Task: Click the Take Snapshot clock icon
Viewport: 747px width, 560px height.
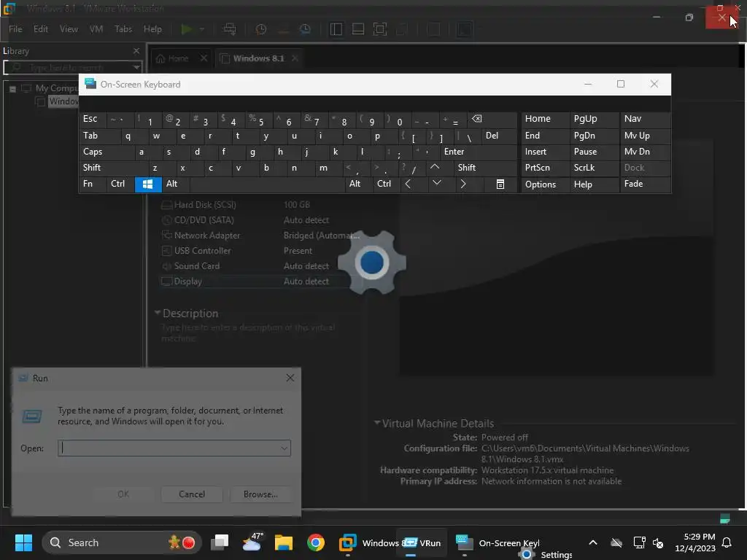Action: (260, 29)
